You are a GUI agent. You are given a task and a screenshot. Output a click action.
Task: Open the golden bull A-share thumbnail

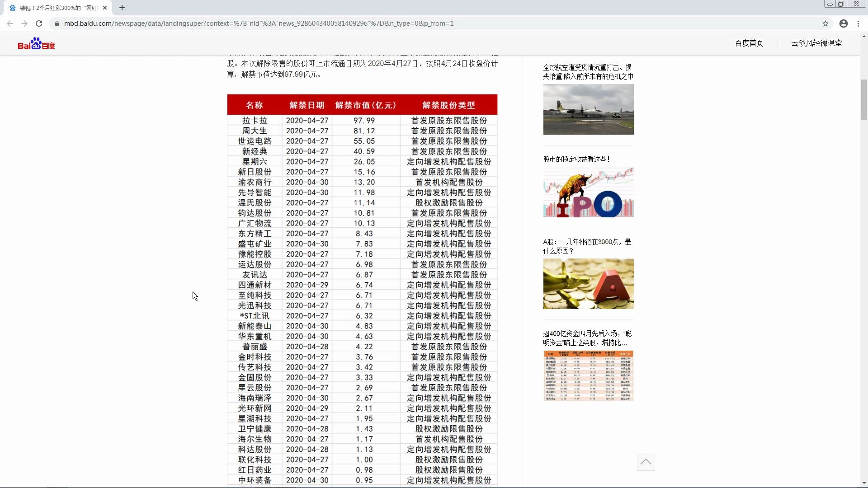tap(588, 284)
